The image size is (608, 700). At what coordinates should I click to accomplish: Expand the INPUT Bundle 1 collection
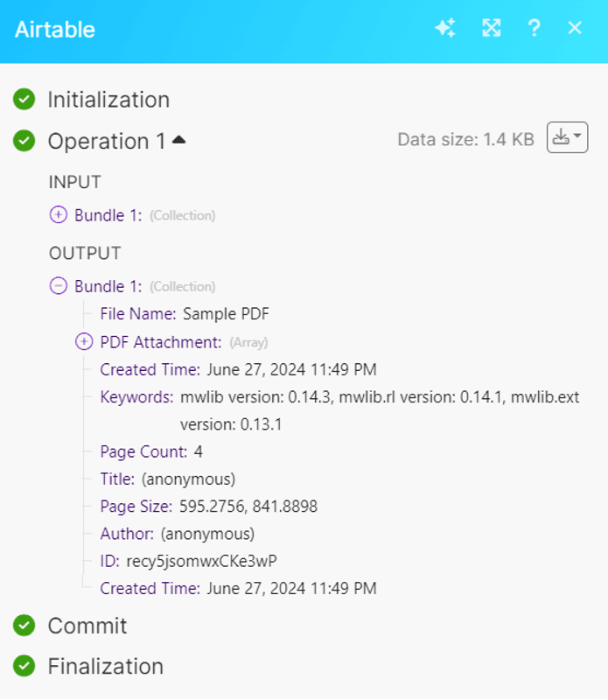59,215
